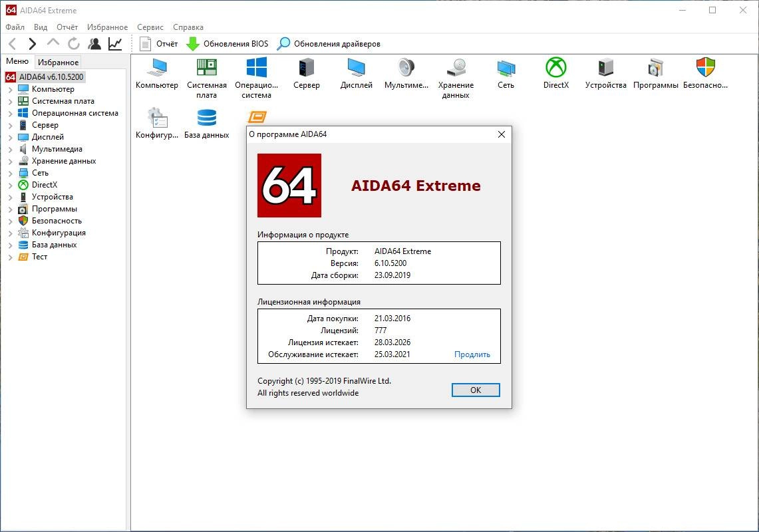Screen dimensions: 759x532
Task: Click the Продлить renewal link
Action: point(472,354)
